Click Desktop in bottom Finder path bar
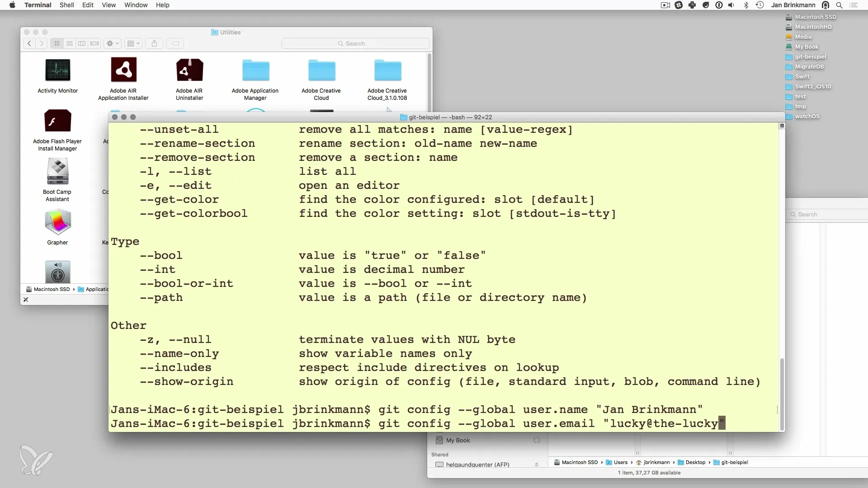The height and width of the screenshot is (488, 868). click(691, 462)
